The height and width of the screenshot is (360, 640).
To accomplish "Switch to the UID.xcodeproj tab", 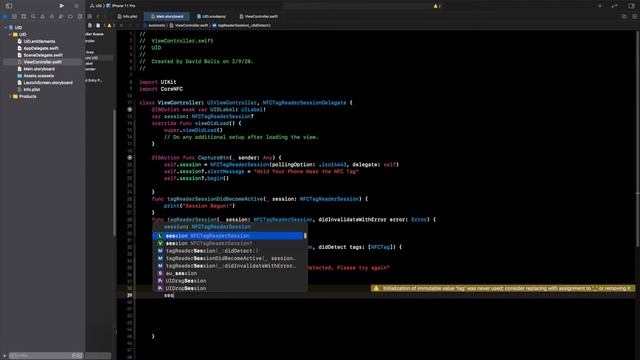I will (x=211, y=16).
